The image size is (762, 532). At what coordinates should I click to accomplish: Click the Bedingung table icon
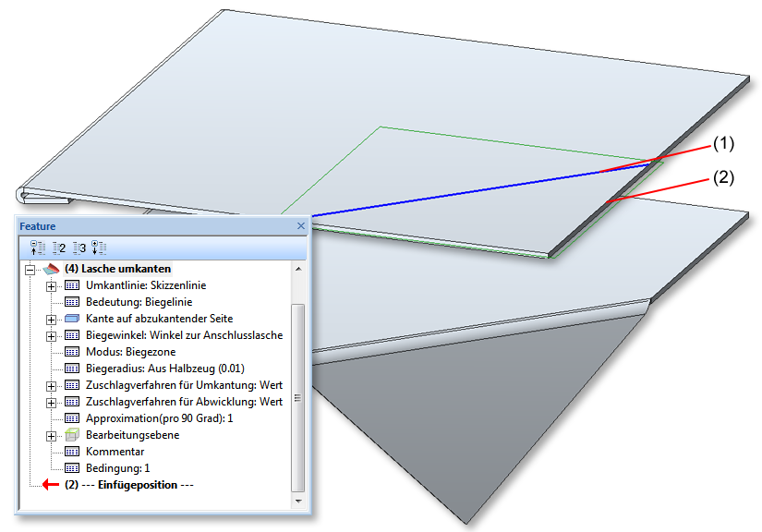click(x=72, y=468)
